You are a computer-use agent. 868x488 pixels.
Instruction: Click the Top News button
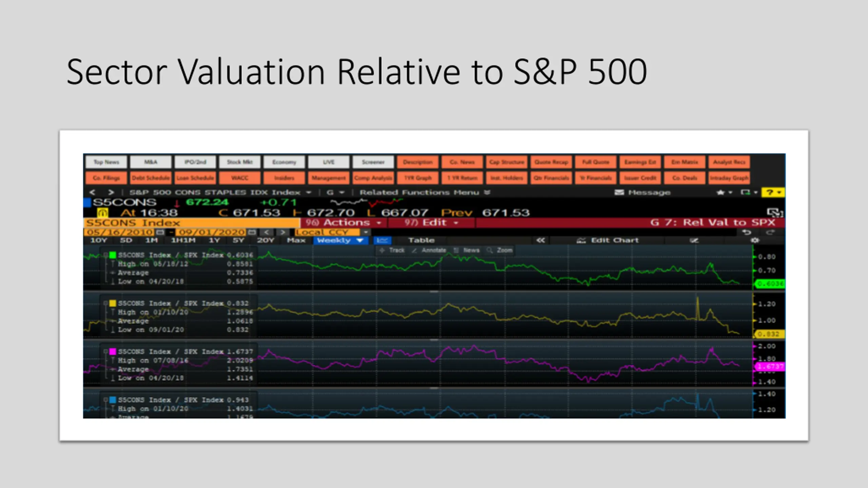[x=106, y=162]
